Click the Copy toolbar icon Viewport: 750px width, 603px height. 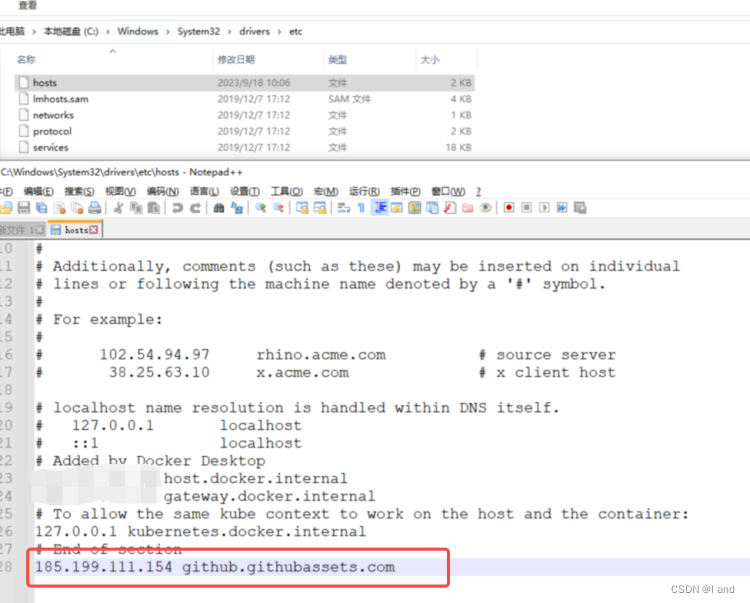(136, 208)
